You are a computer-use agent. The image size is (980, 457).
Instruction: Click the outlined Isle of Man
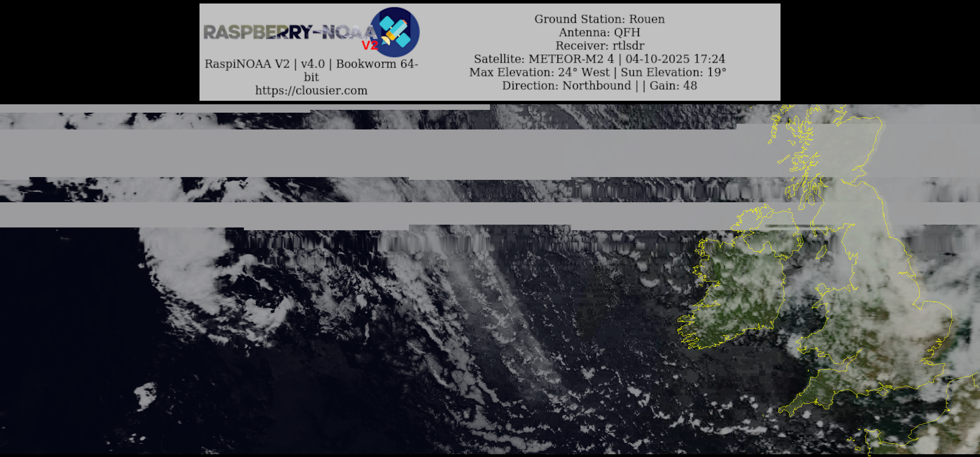(x=821, y=252)
